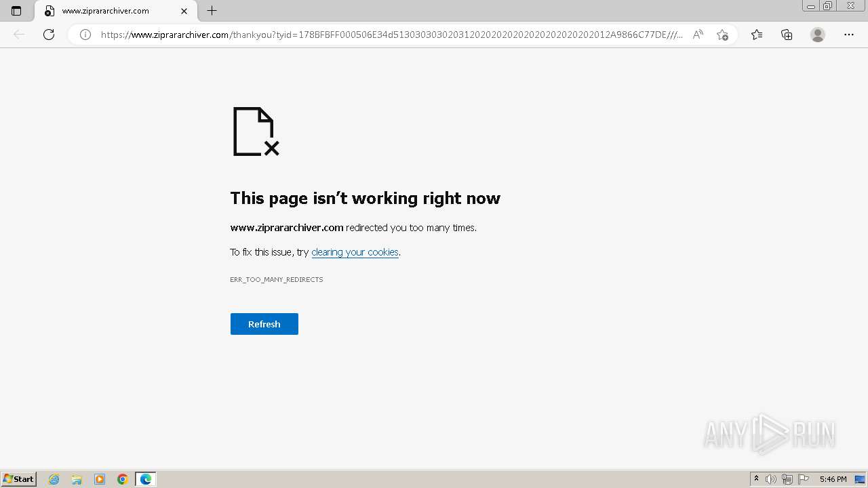
Task: Minimize the Edge browser window
Action: point(811,6)
